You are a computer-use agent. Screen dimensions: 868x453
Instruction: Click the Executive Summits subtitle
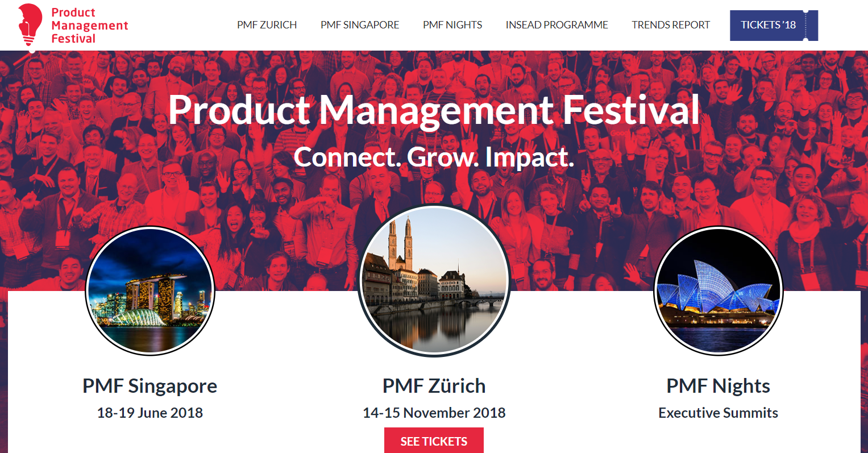[719, 413]
